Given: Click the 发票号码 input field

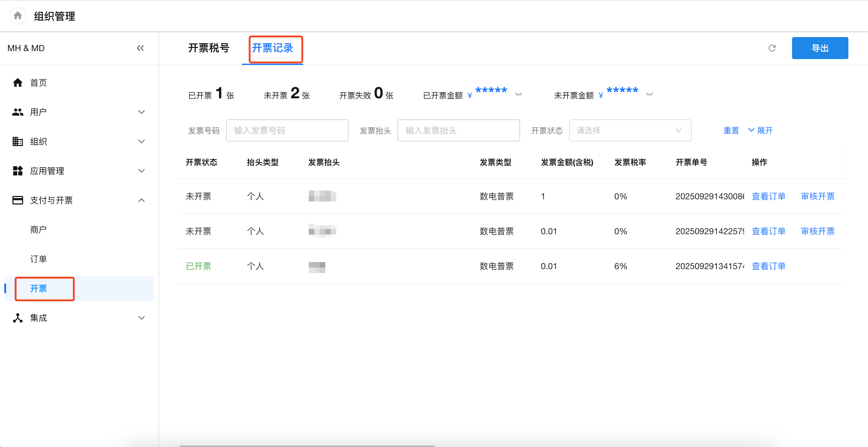Looking at the screenshot, I should (287, 130).
